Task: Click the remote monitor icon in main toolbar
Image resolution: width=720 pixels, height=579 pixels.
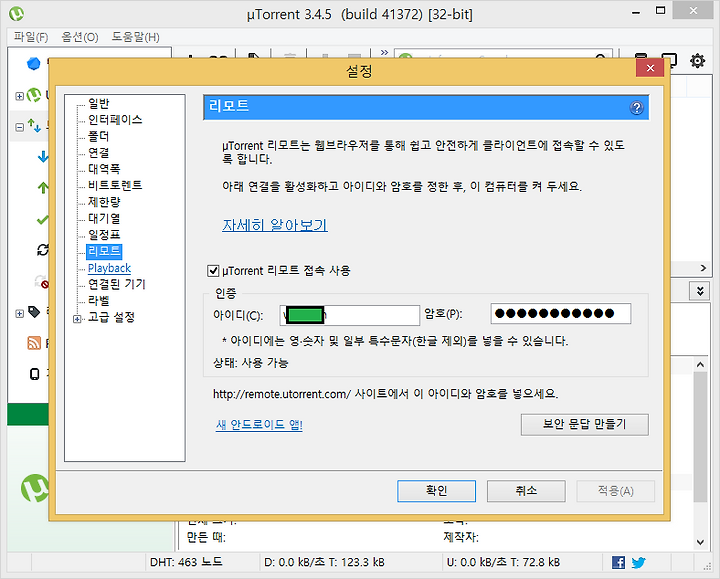Action: tap(669, 60)
